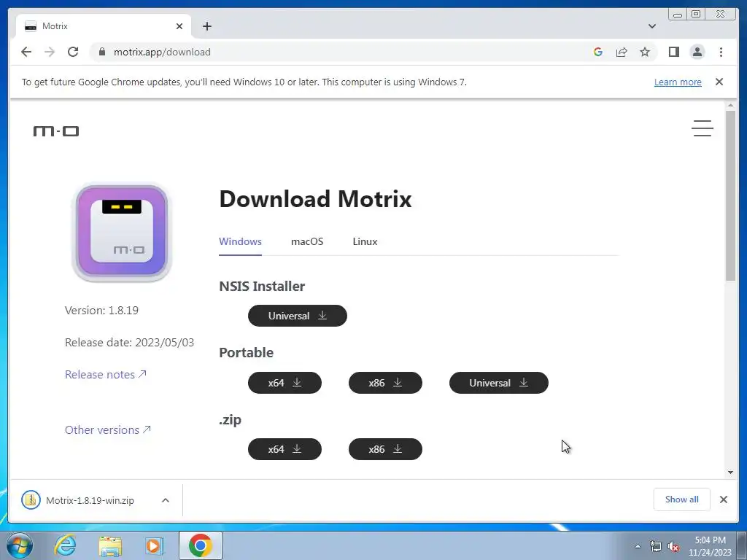
Task: Download the Portable x64 build
Action: [285, 383]
